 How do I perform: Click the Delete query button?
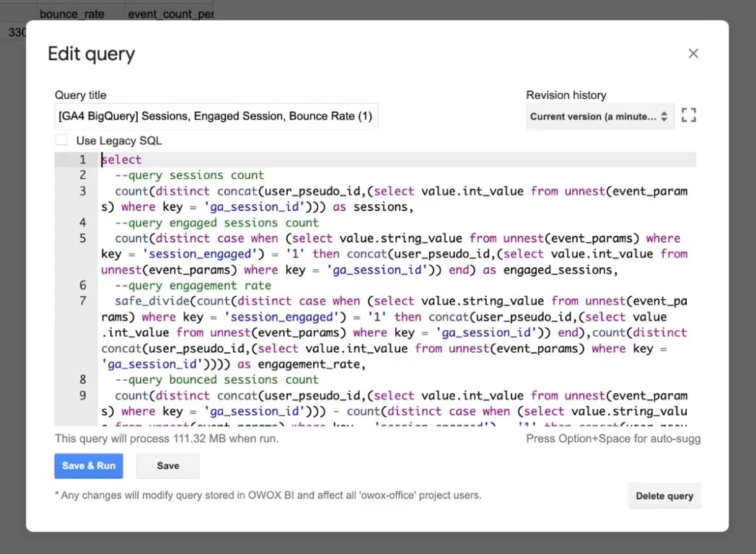[x=664, y=496]
